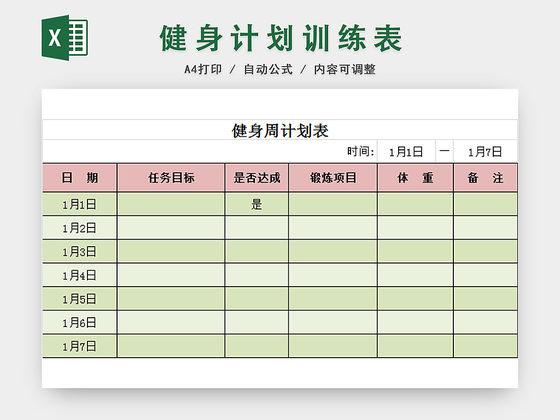Select the 锻炼项目 cell for 1月4日 row
The height and width of the screenshot is (420, 560).
click(333, 275)
